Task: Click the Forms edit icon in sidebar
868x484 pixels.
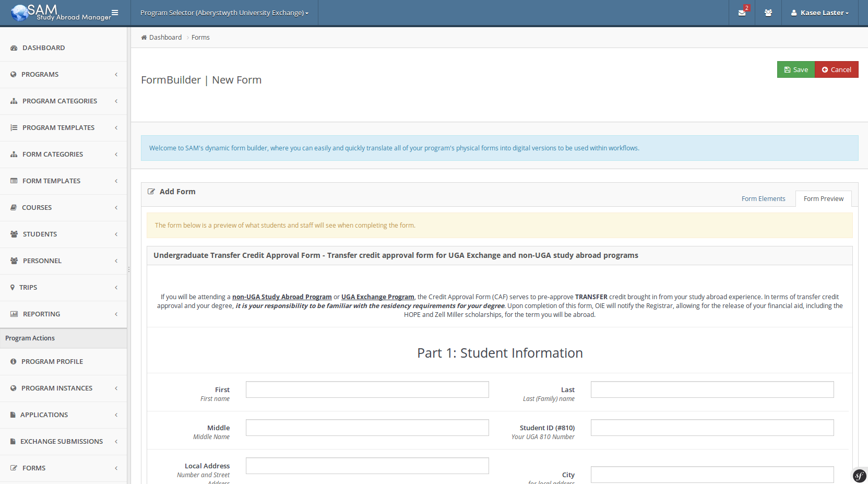Action: (14, 468)
